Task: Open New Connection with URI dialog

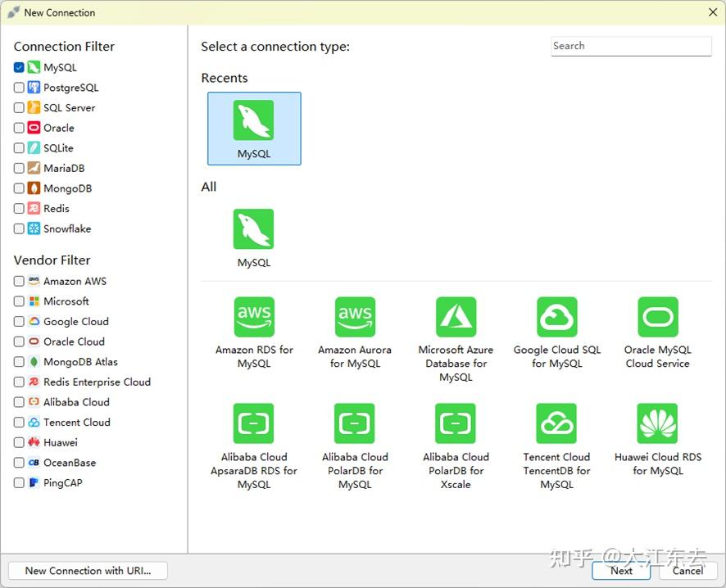Action: tap(88, 571)
